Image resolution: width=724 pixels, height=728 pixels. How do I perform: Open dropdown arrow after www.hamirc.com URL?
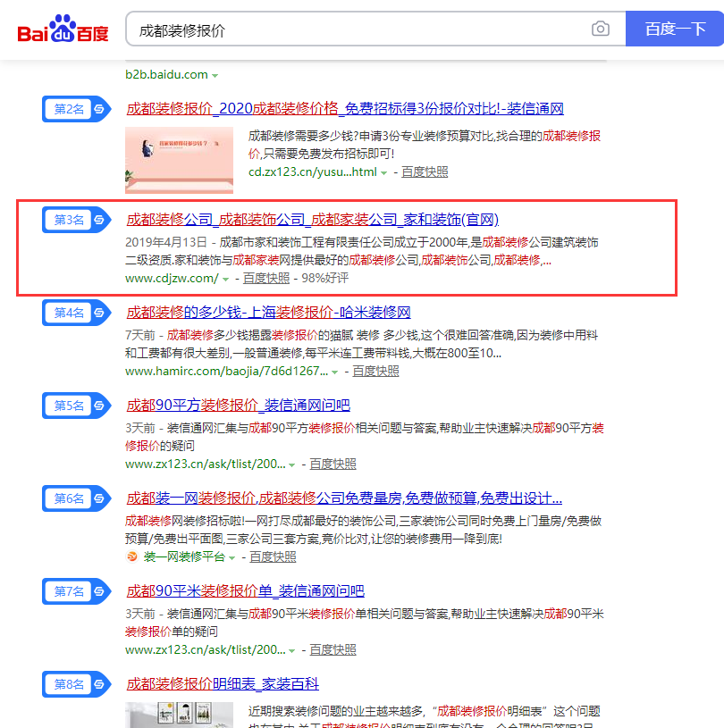tap(335, 372)
